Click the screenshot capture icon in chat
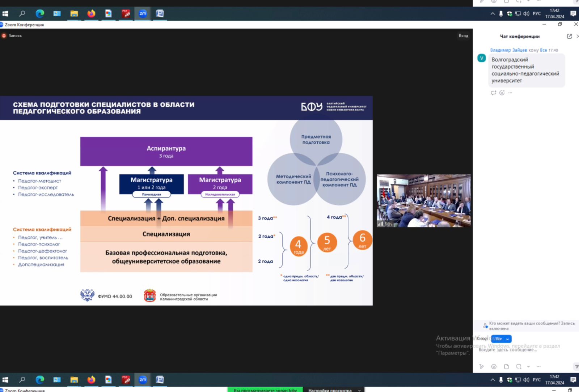This screenshot has height=392, width=579. pos(519,366)
